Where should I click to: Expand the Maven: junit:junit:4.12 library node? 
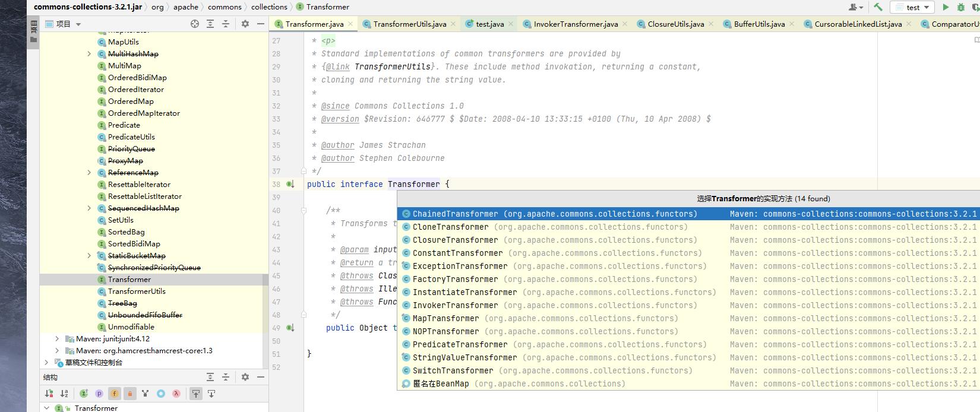pos(57,339)
